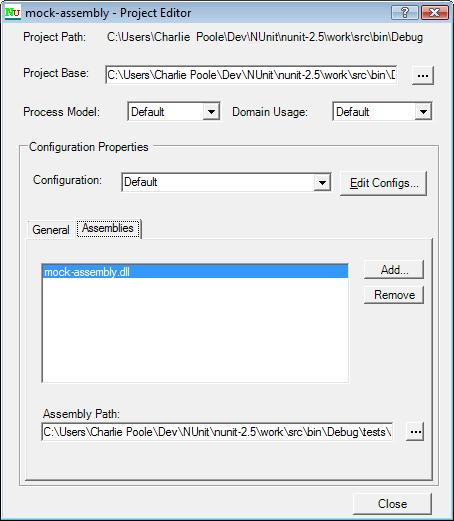Click the Configuration combo box arrow

322,182
